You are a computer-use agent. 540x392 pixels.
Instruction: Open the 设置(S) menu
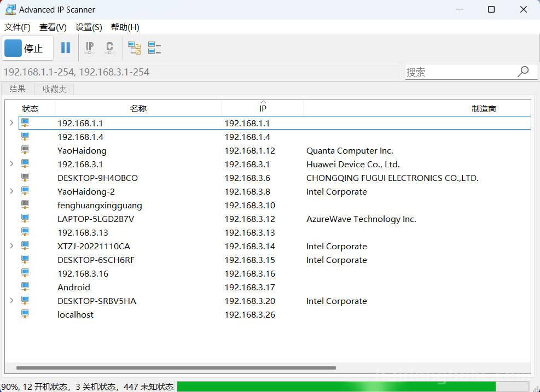(89, 27)
